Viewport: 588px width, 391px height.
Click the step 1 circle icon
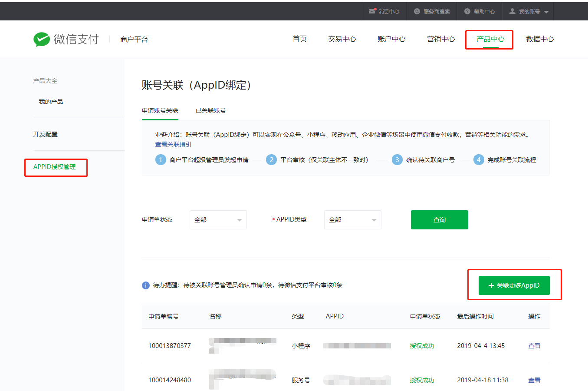(161, 160)
